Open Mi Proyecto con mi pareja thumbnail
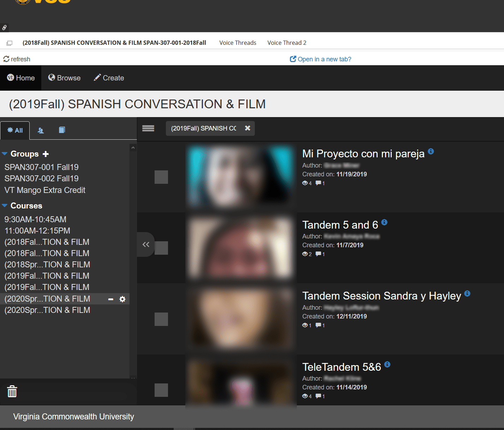The width and height of the screenshot is (504, 430). pyautogui.click(x=241, y=177)
